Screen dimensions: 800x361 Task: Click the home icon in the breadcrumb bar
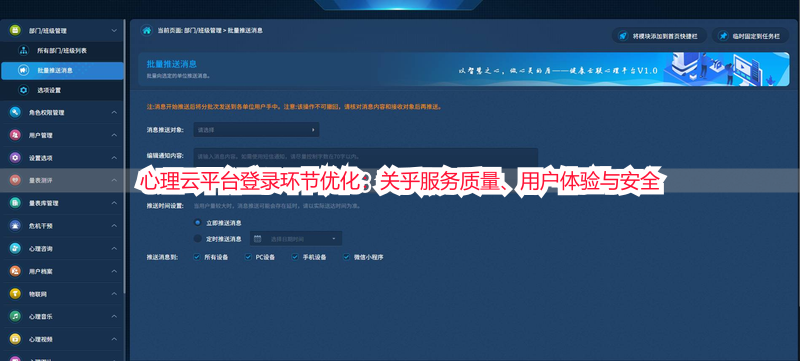(x=146, y=31)
